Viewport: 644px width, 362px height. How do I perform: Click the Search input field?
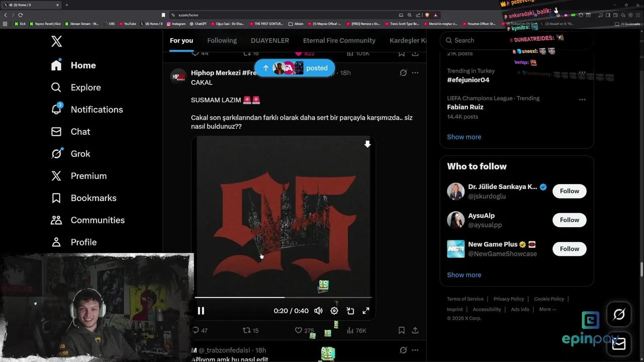pos(517,40)
